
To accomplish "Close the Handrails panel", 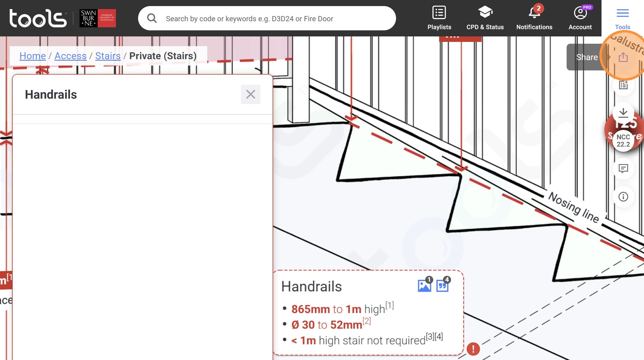I will 250,94.
